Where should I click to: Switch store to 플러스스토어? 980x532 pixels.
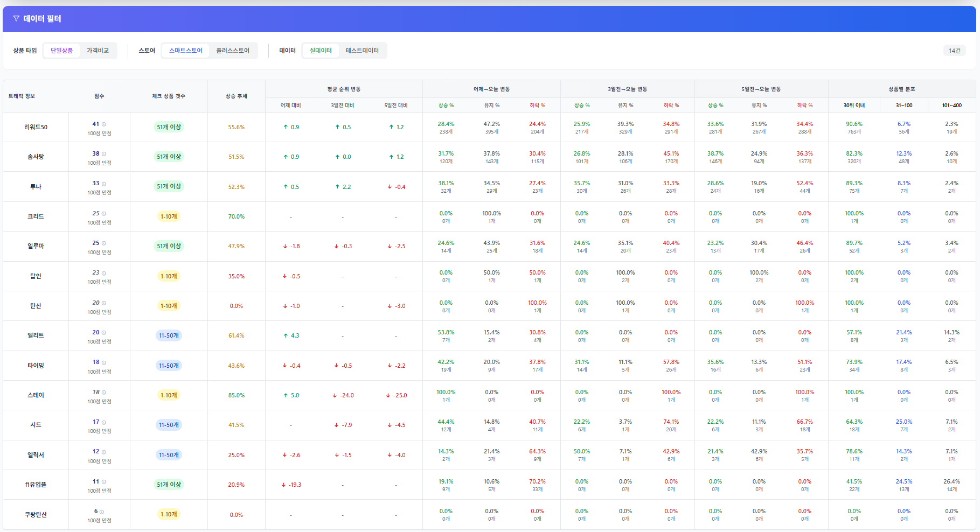click(233, 51)
